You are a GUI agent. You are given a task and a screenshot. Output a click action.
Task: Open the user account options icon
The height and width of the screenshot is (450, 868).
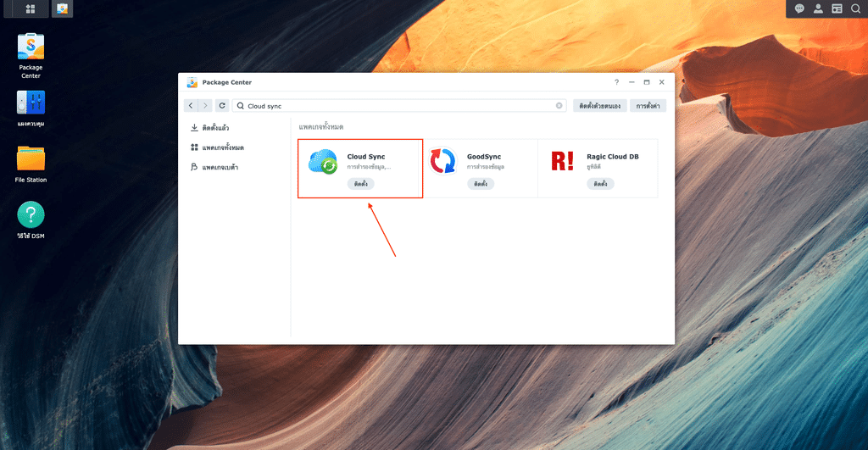[818, 8]
